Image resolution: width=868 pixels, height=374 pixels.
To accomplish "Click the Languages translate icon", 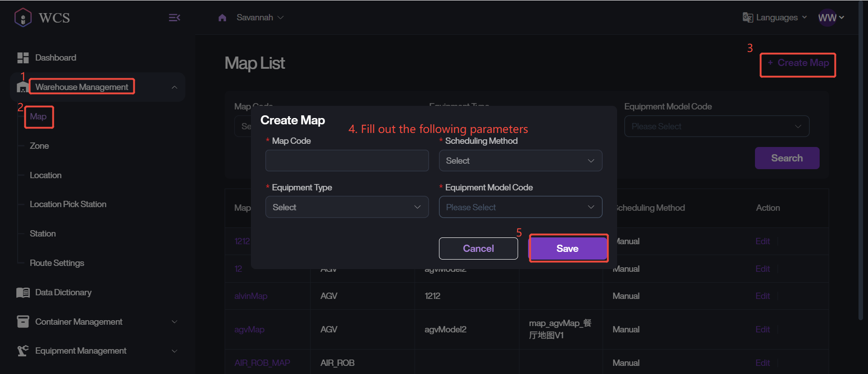I will coord(747,18).
